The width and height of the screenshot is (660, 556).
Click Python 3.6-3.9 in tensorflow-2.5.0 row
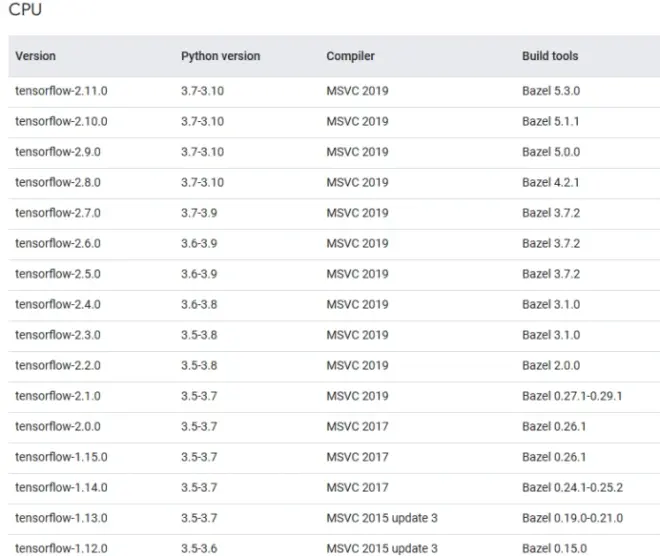click(199, 274)
